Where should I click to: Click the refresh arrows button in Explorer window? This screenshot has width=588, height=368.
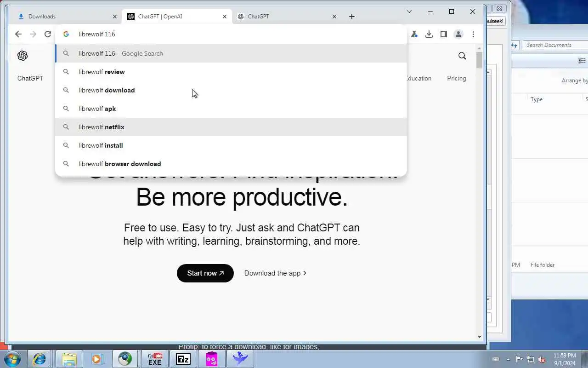(515, 45)
